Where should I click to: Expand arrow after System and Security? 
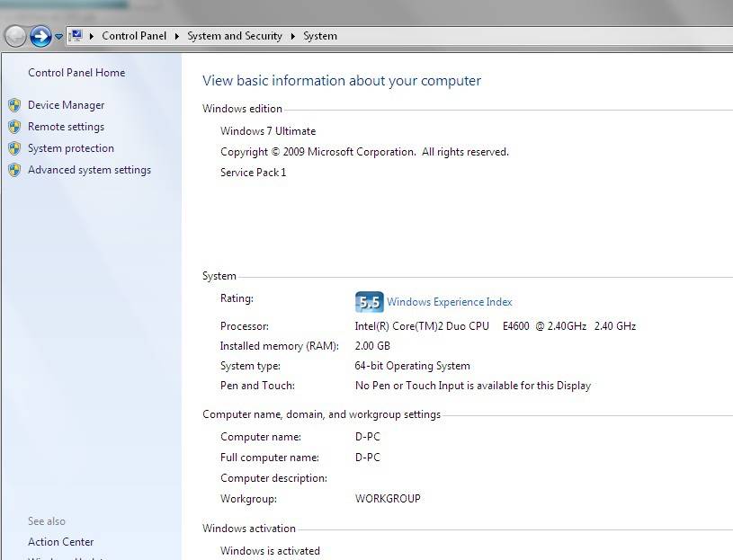[292, 36]
